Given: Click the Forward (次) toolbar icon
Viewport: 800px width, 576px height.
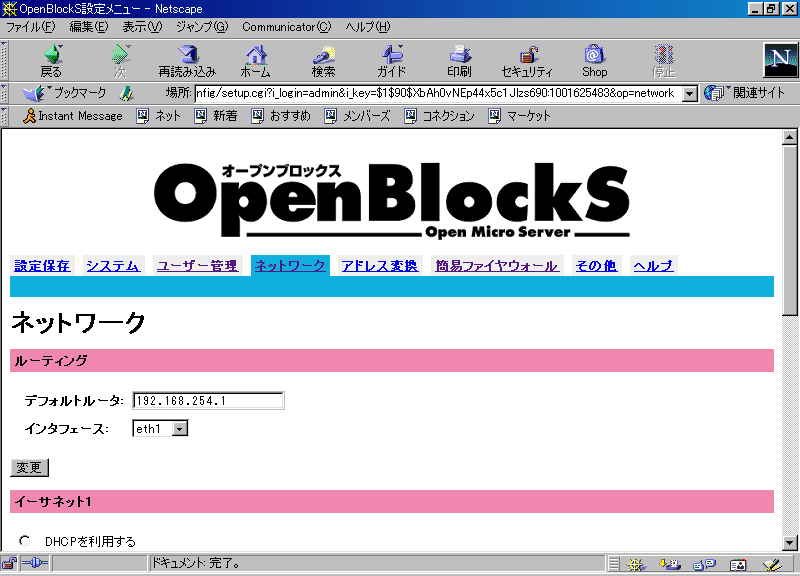Looking at the screenshot, I should [120, 61].
